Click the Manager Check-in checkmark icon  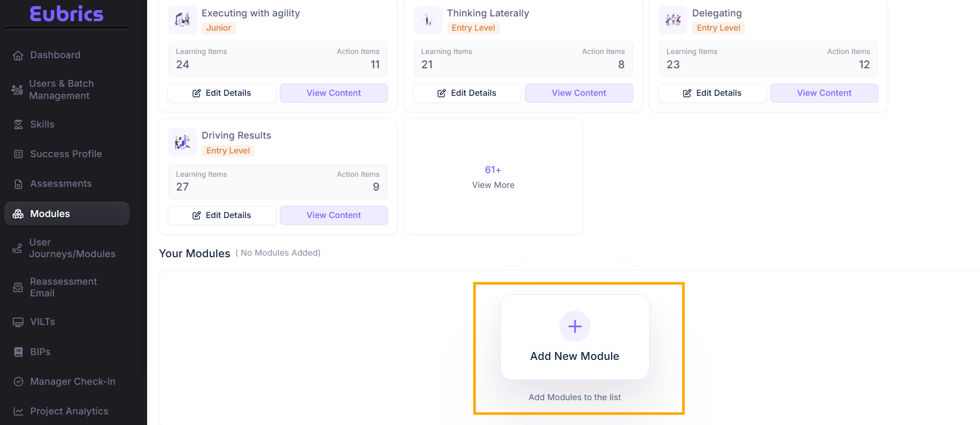click(x=19, y=382)
